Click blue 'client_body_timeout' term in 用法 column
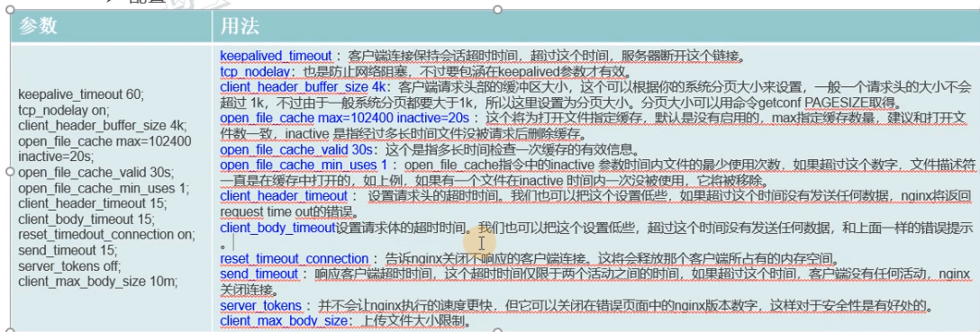 pos(278,229)
